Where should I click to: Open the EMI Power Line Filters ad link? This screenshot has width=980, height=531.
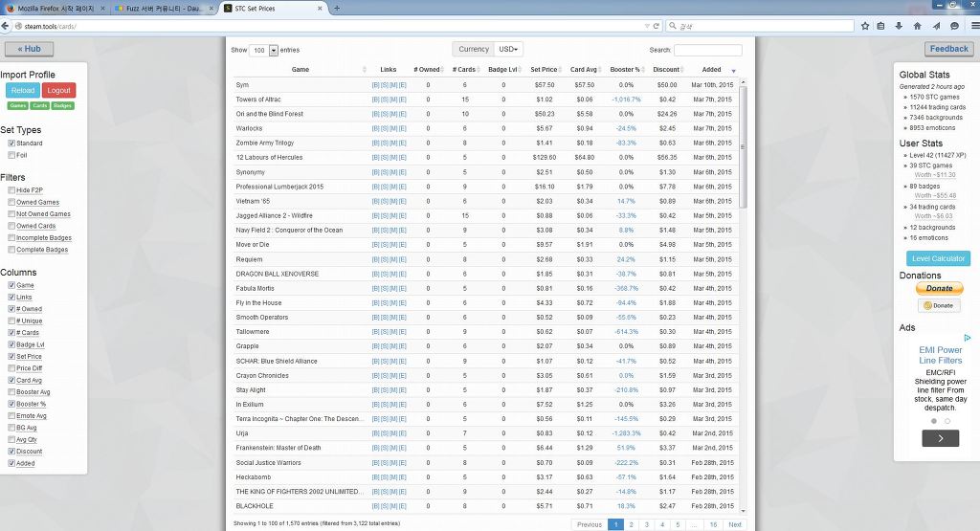click(x=940, y=355)
